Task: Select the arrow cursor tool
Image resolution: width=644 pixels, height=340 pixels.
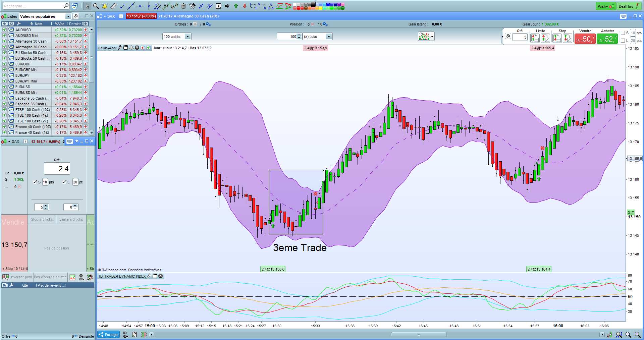Action: point(87,6)
